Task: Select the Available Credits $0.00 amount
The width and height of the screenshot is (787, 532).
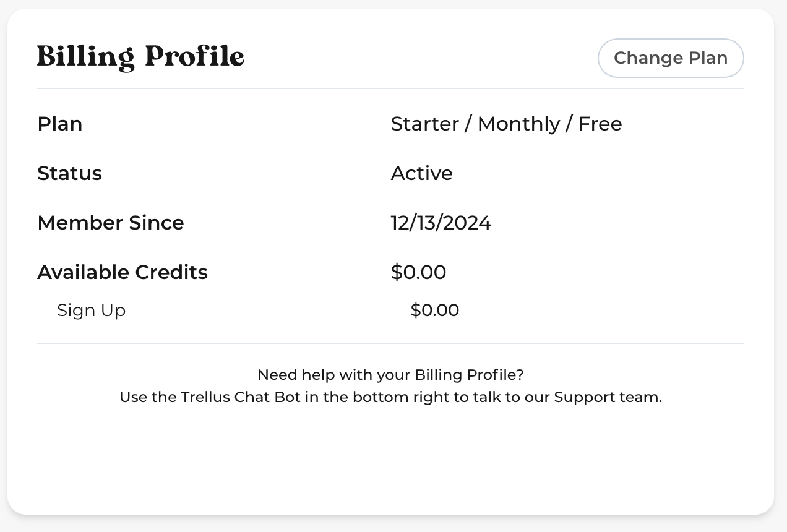Action: [x=418, y=272]
